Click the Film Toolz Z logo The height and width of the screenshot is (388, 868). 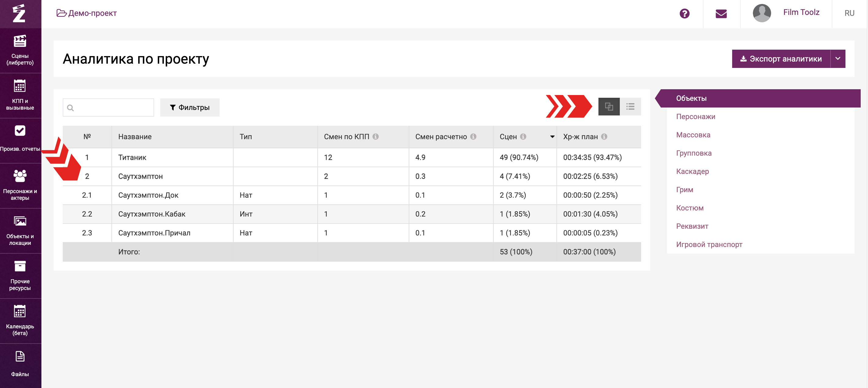pyautogui.click(x=19, y=13)
